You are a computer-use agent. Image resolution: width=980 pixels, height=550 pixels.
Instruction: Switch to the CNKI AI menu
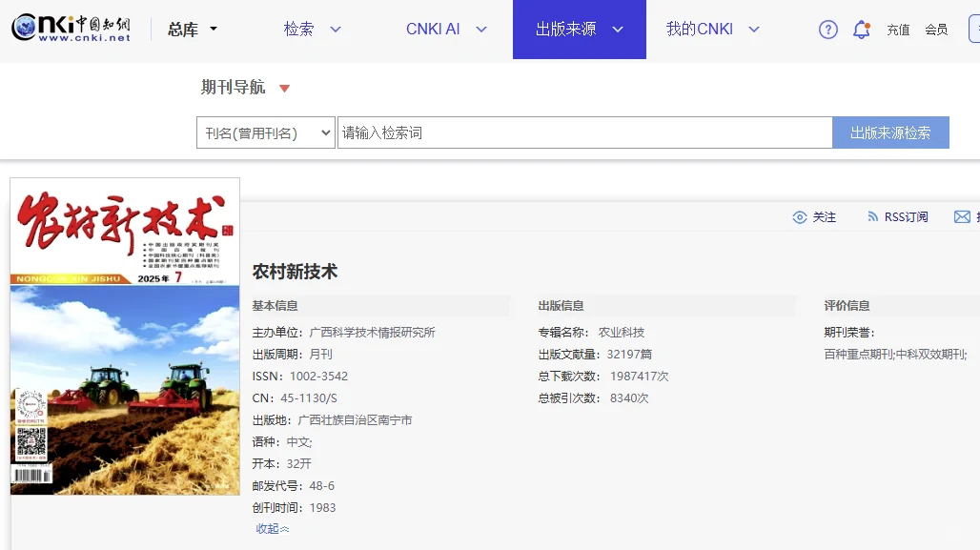(434, 30)
